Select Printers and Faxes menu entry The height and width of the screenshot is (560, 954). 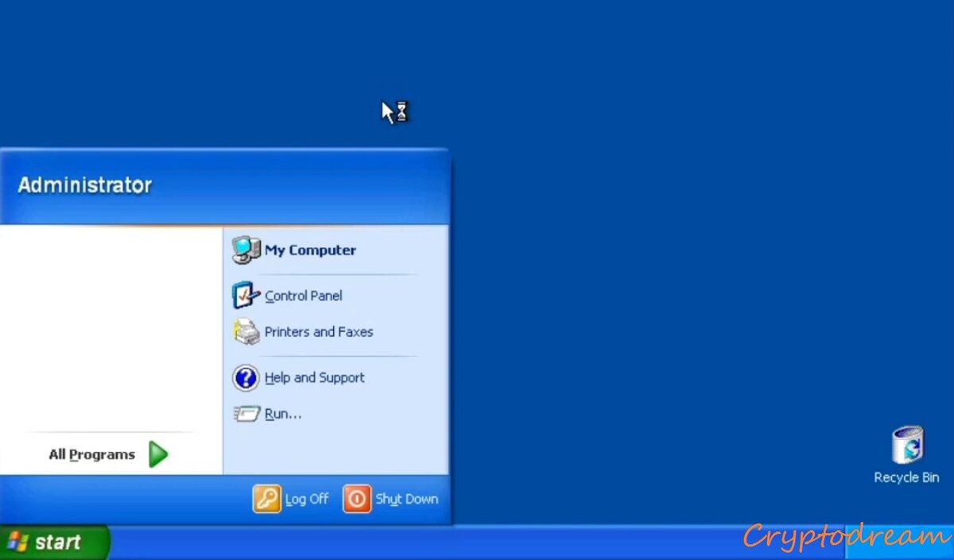pos(319,331)
